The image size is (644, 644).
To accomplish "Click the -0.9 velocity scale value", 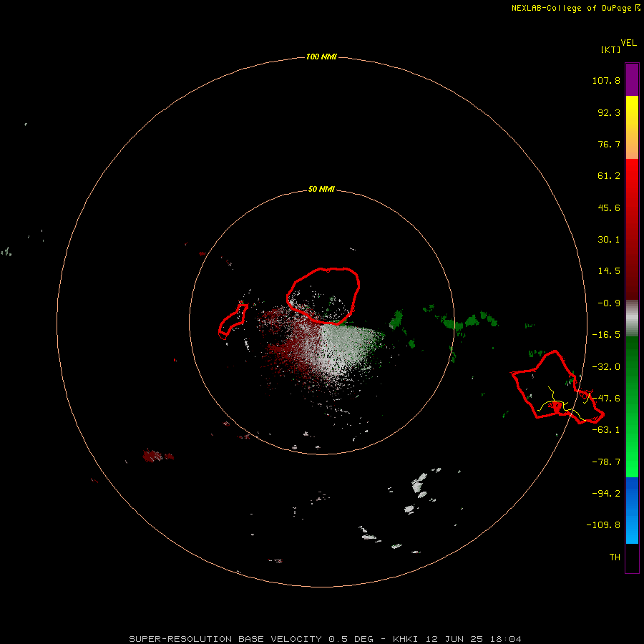I will 609,303.
